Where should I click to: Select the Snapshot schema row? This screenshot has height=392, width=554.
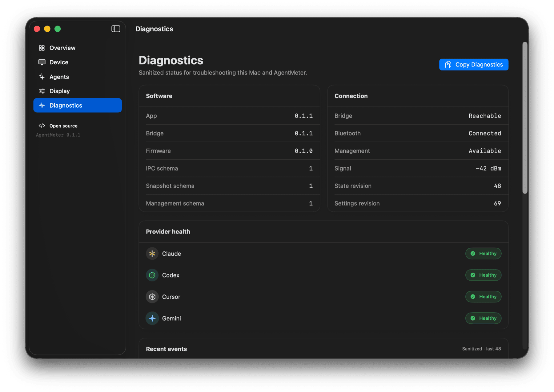click(229, 186)
